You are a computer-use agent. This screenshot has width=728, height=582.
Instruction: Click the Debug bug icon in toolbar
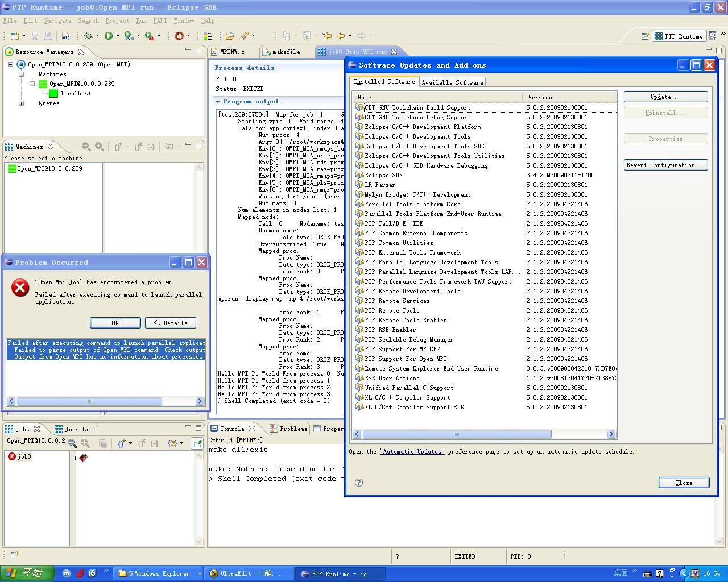pos(88,36)
